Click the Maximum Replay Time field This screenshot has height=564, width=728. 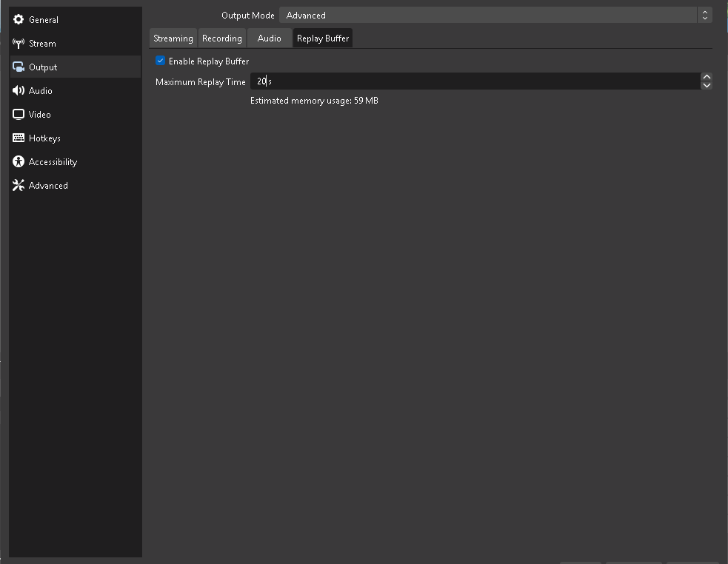(475, 81)
